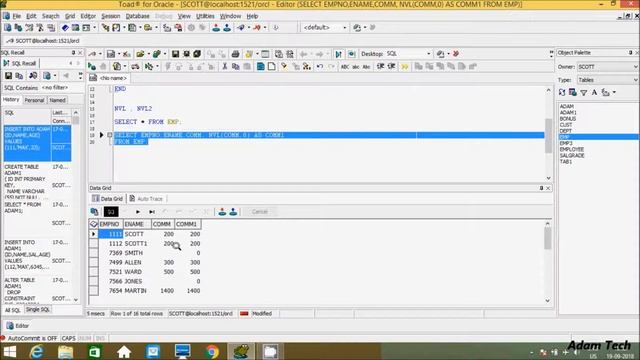The width and height of the screenshot is (640, 360).
Task: Open the <default> workspace dropdown in main toolbar
Action: (344, 28)
